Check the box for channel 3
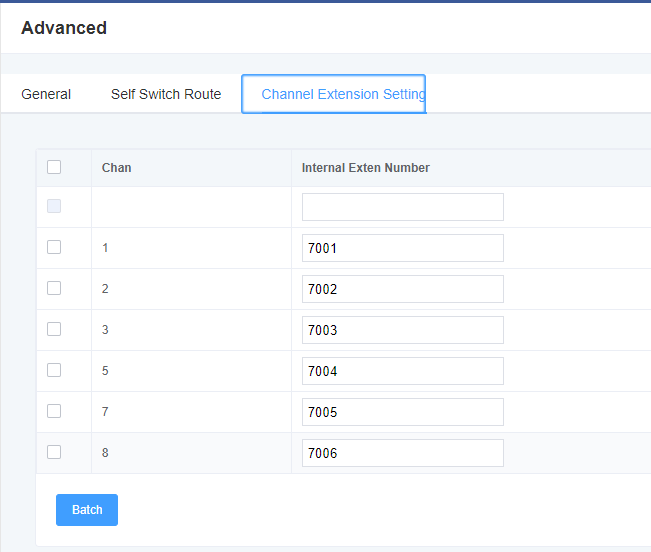The height and width of the screenshot is (552, 651). (54, 330)
